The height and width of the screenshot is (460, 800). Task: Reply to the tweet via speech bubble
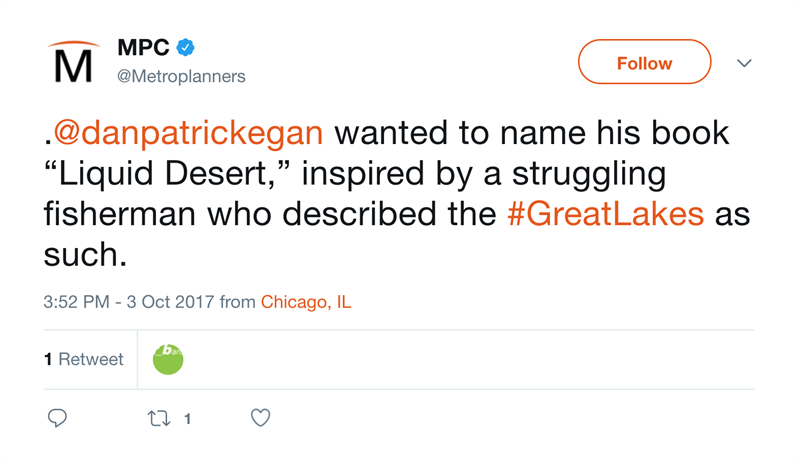57,418
